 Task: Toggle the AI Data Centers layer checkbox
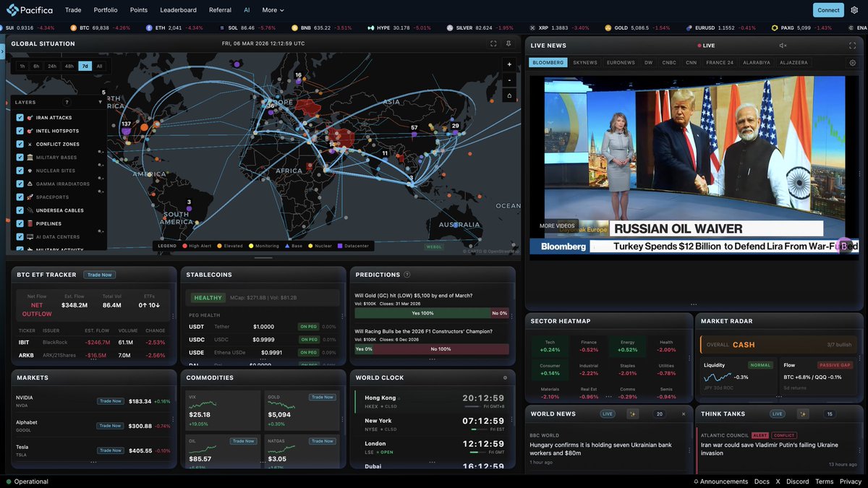click(x=20, y=236)
